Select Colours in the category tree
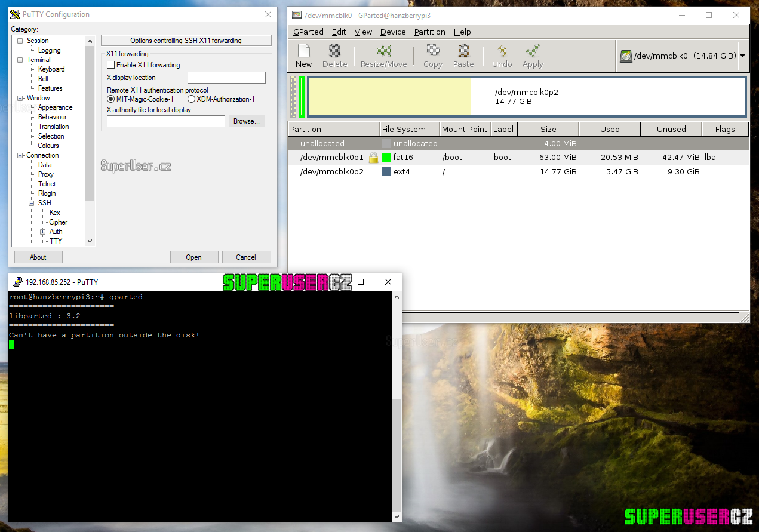The height and width of the screenshot is (532, 759). click(48, 146)
